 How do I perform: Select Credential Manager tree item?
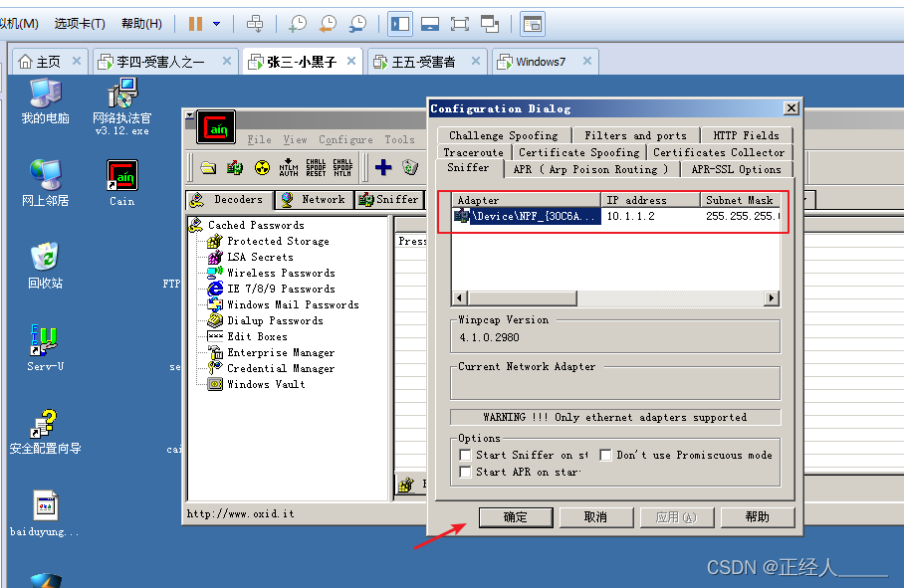tap(281, 368)
